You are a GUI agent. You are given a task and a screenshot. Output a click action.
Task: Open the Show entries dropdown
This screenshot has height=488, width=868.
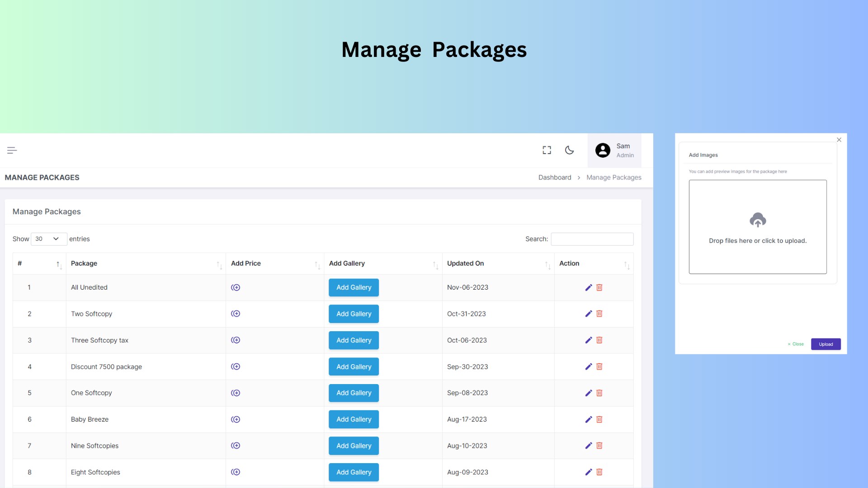pyautogui.click(x=48, y=239)
